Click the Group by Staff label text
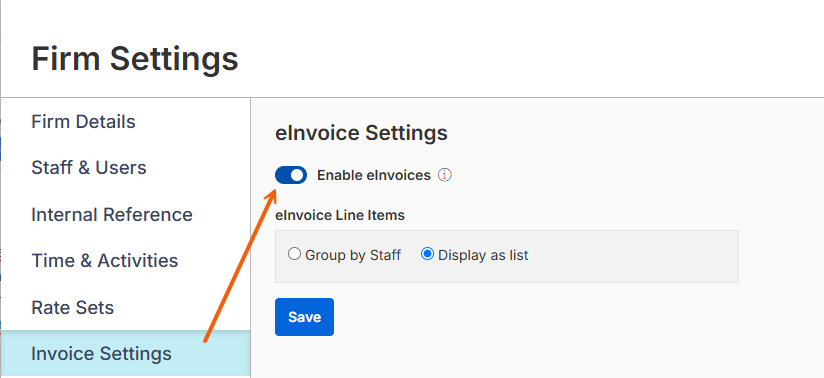 pyautogui.click(x=353, y=256)
